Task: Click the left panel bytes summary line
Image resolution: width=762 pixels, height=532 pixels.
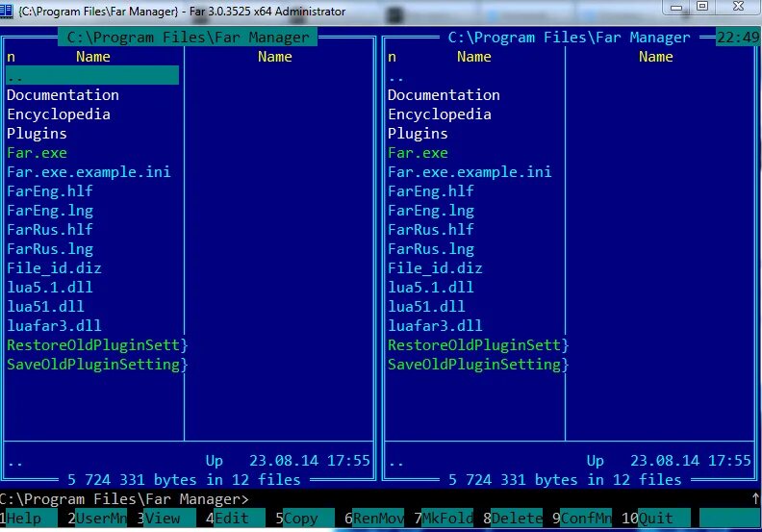Action: 184,479
